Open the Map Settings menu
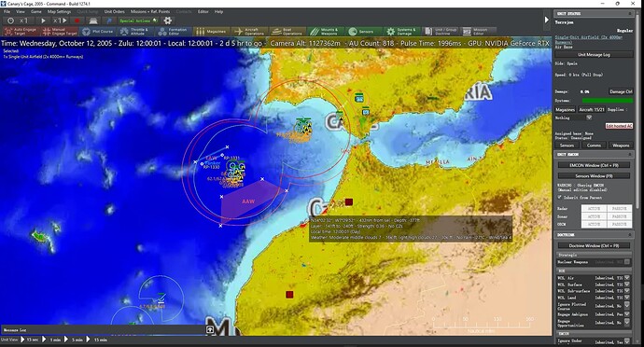This screenshot has height=347, width=644. point(59,11)
